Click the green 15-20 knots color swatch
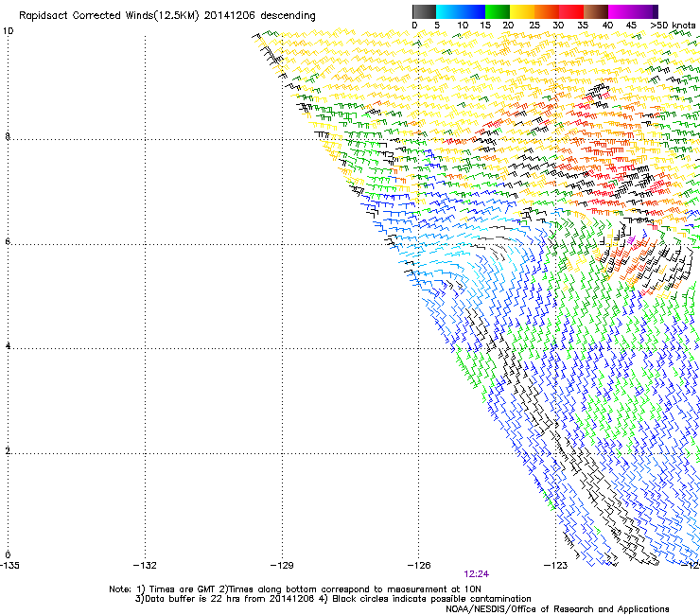Viewport: 700px width, 615px height. (x=498, y=11)
